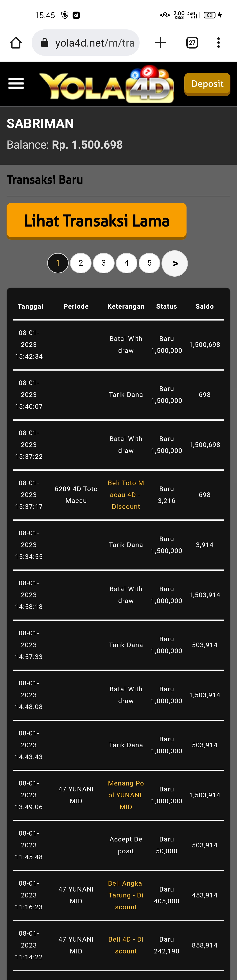Select page 4 of transactions
Screen dimensions: 237x980
[x=126, y=263]
